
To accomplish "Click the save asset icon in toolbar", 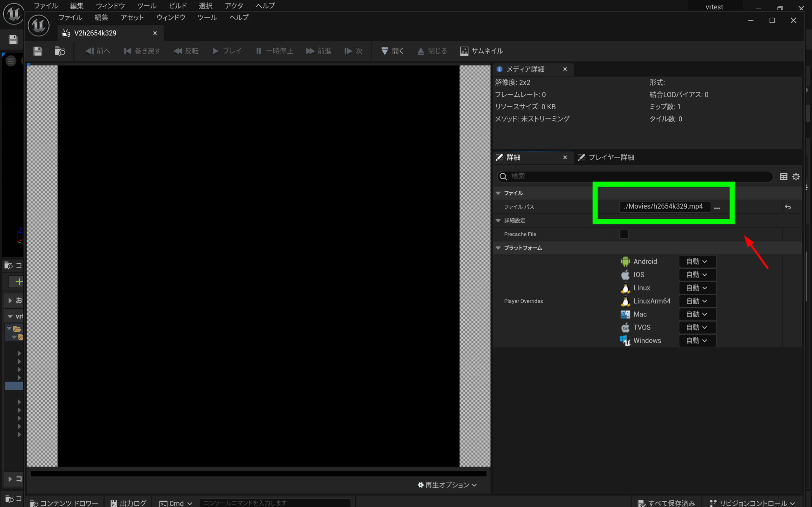I will pos(37,51).
